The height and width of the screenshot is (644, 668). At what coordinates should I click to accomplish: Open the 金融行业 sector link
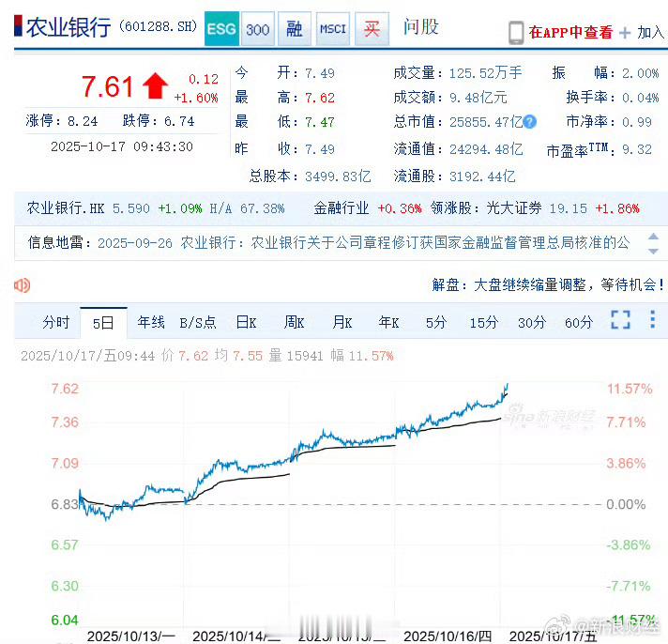341,208
